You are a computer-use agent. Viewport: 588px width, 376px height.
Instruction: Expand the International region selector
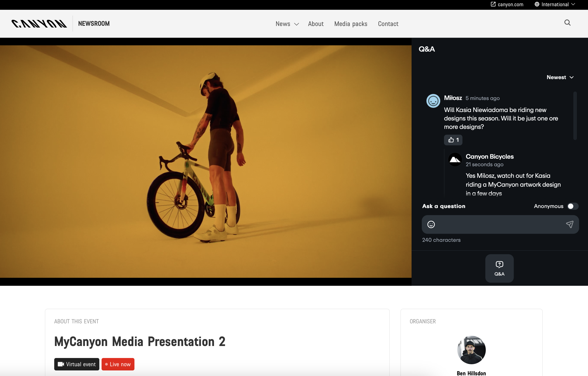click(554, 4)
